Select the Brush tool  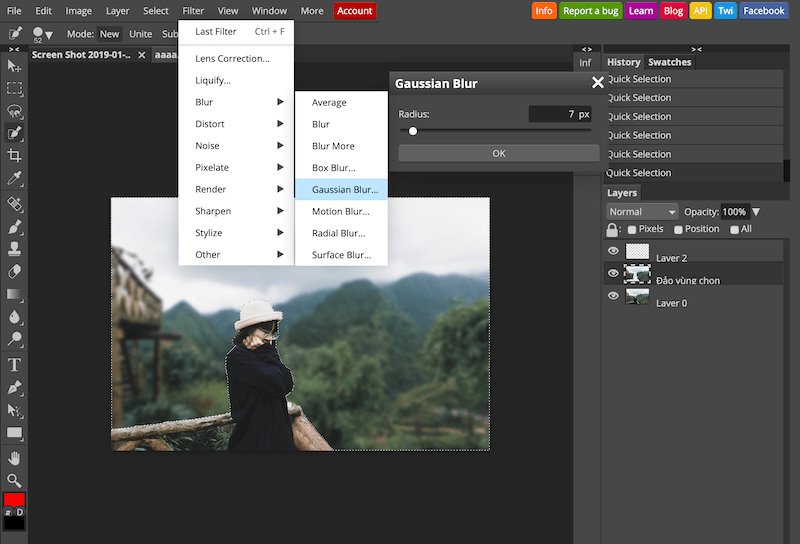point(14,227)
